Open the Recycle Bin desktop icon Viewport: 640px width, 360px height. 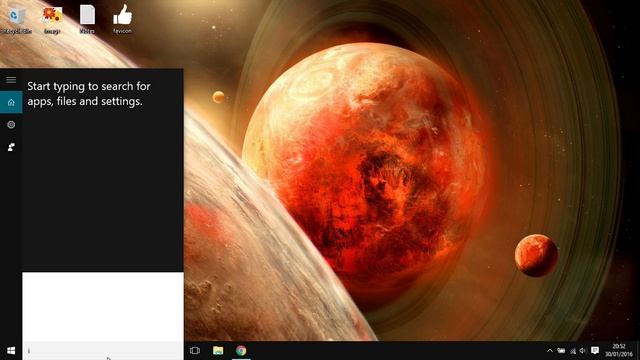click(16, 20)
